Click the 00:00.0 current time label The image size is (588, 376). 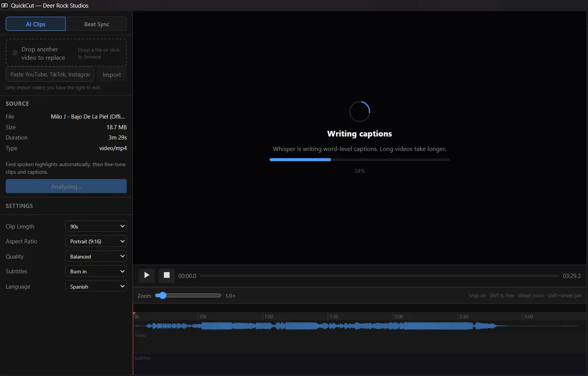coord(187,276)
